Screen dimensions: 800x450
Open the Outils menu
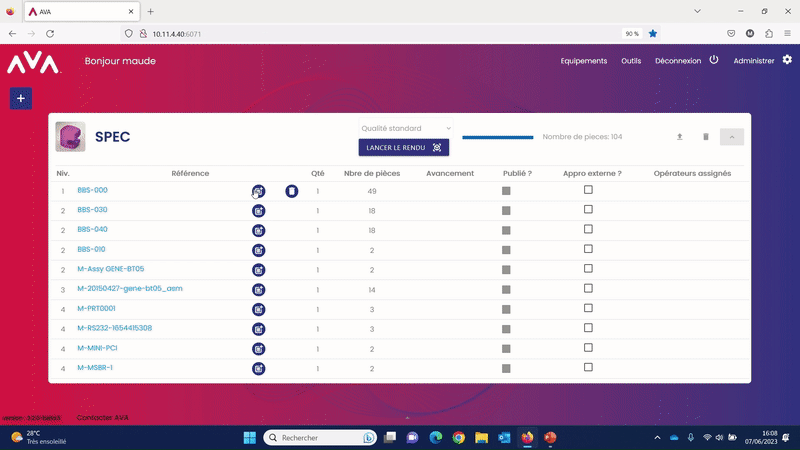point(631,61)
